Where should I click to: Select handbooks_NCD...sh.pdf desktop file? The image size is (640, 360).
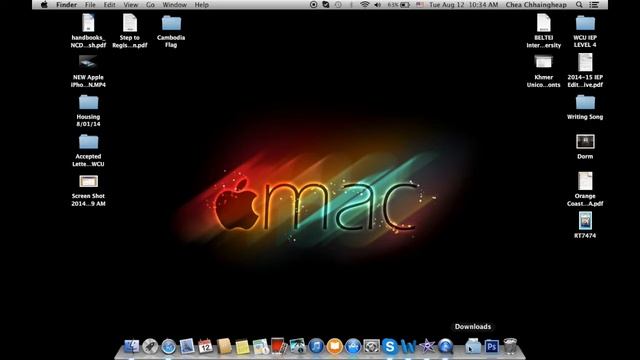(88, 31)
